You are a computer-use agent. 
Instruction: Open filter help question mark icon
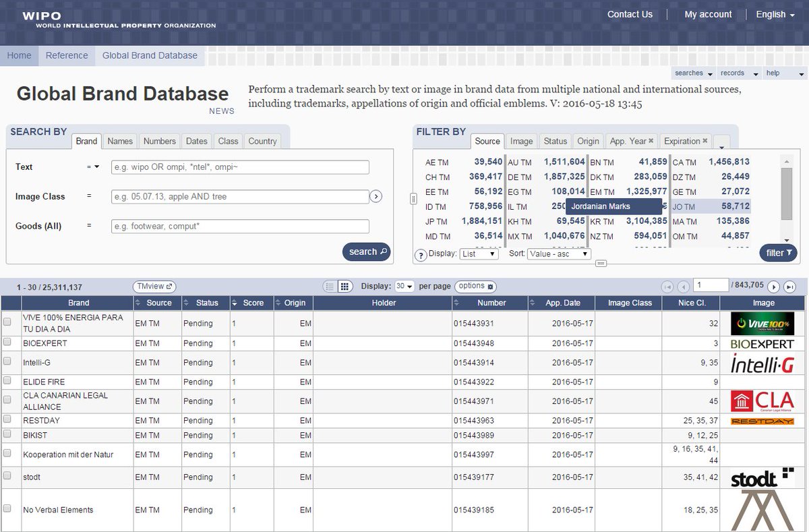tap(421, 255)
